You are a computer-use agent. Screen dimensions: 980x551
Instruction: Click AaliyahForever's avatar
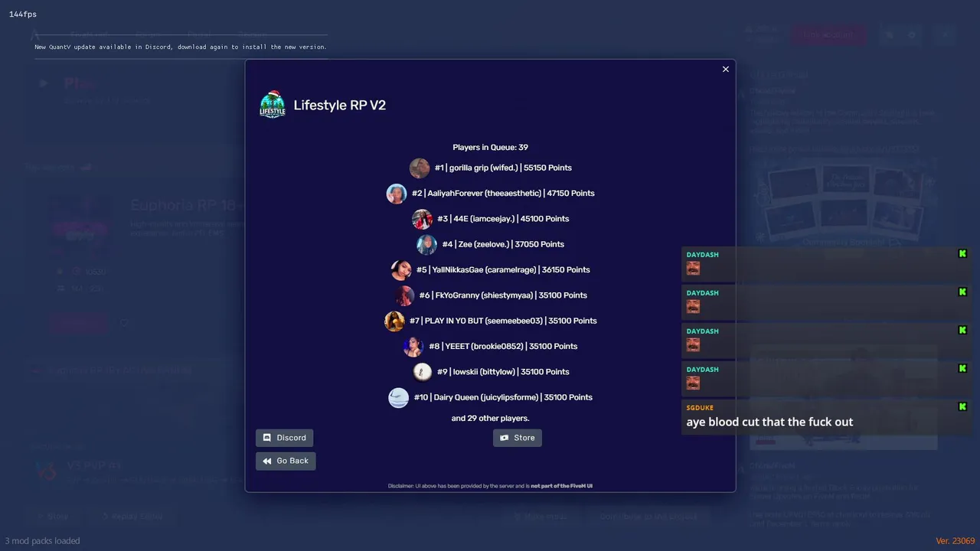(397, 193)
